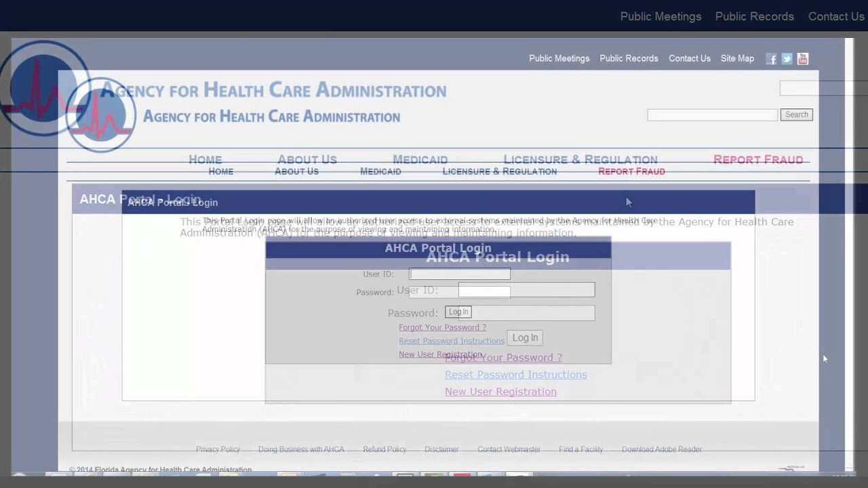Start New User Registration
The height and width of the screenshot is (488, 868).
point(439,354)
